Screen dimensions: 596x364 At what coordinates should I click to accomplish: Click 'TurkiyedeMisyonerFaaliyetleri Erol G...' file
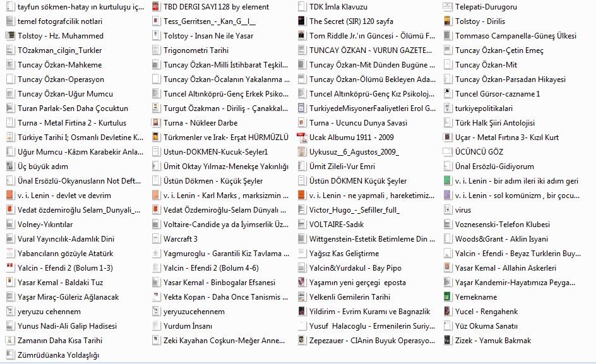tap(372, 109)
